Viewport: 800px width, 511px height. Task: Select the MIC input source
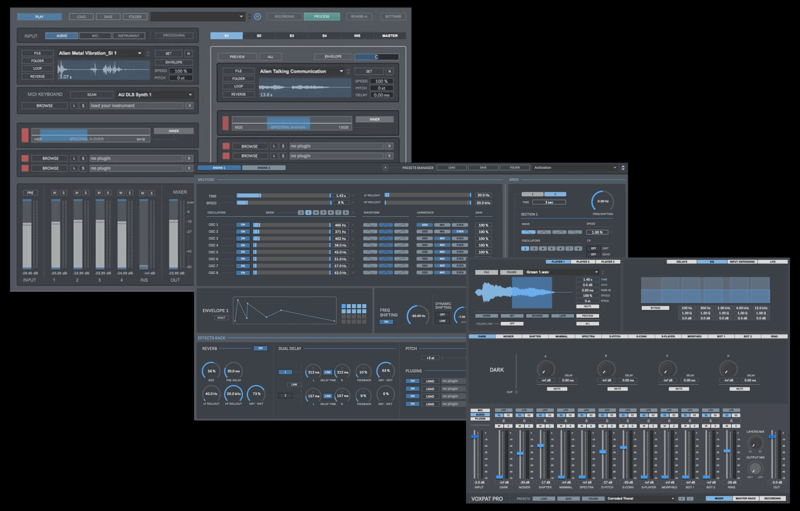pos(95,36)
